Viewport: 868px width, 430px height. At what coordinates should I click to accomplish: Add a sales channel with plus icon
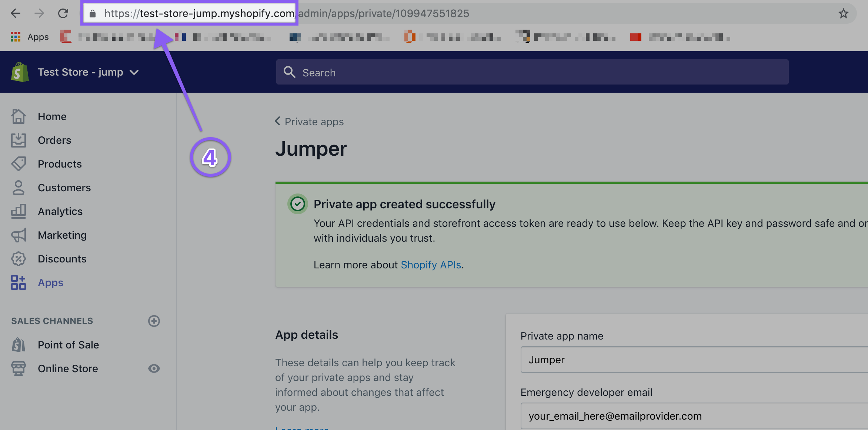pyautogui.click(x=154, y=321)
